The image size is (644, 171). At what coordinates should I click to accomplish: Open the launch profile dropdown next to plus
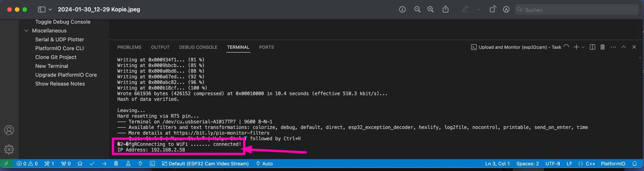583,47
